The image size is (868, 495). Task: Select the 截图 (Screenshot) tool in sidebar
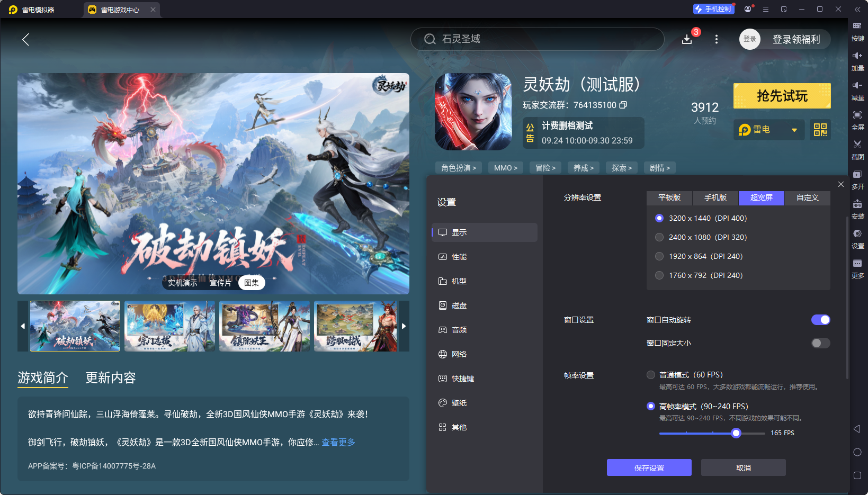858,150
